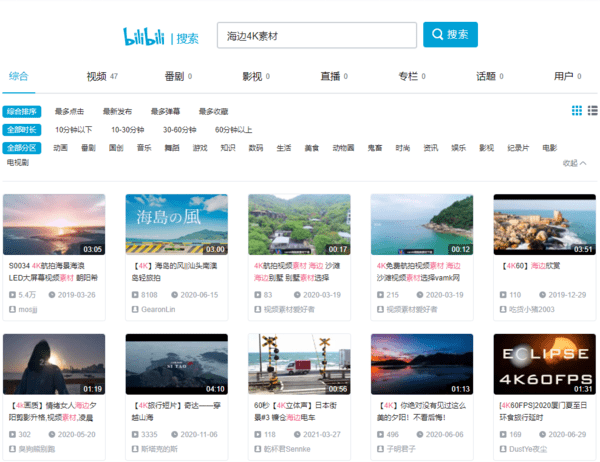Collapse the filters with 收起
The image size is (600, 462).
574,162
